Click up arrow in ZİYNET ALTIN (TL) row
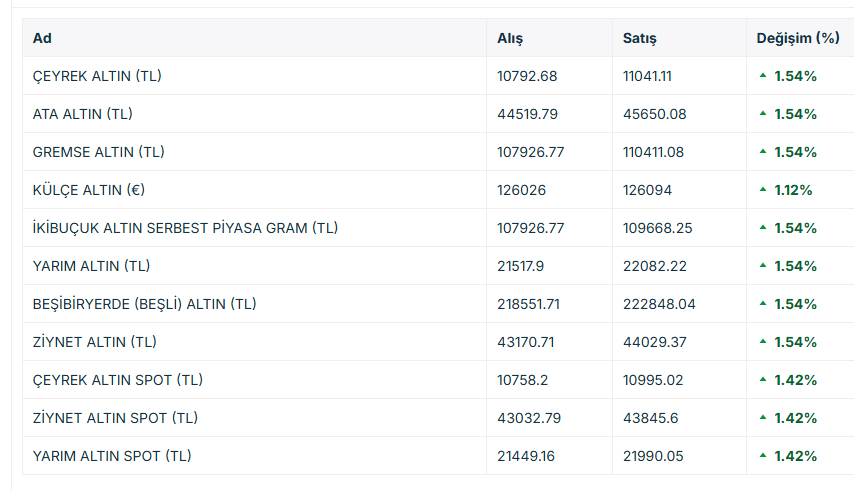854x491 pixels. pos(763,341)
